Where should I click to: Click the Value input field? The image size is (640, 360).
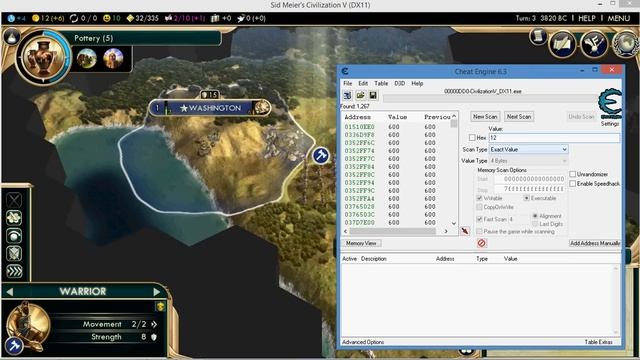click(x=554, y=138)
